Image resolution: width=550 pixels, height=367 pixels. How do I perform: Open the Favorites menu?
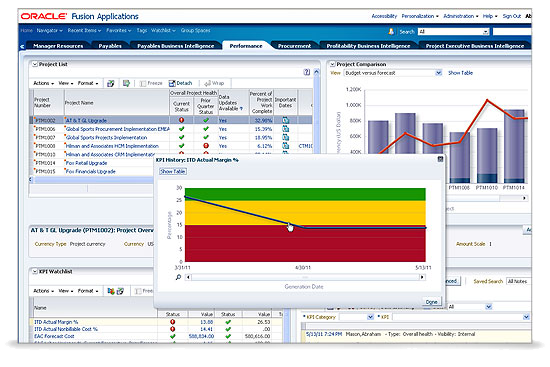pos(119,31)
